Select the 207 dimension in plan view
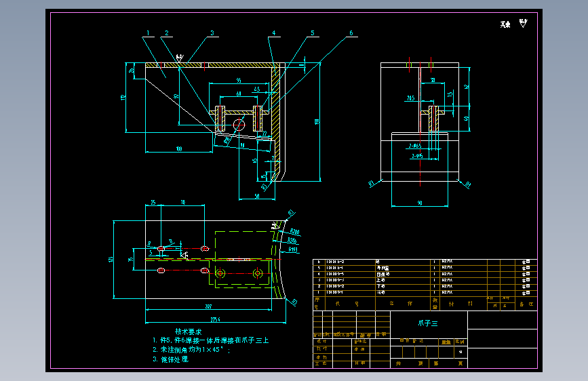The height and width of the screenshot is (381, 588). tap(208, 306)
